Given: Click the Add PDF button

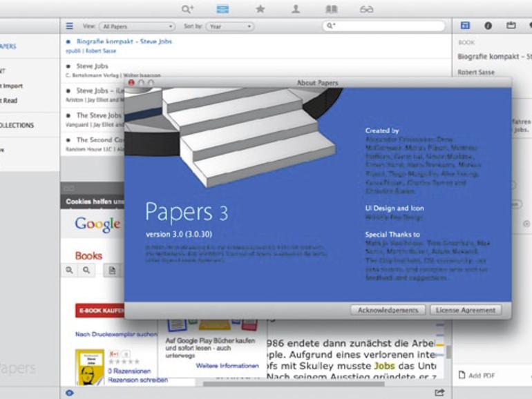Looking at the screenshot, I should pos(477,376).
